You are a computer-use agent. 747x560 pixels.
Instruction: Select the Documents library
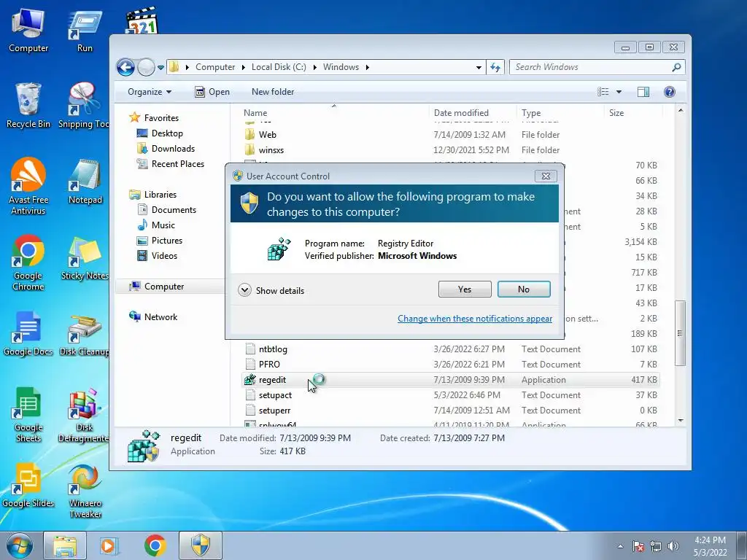(167, 210)
